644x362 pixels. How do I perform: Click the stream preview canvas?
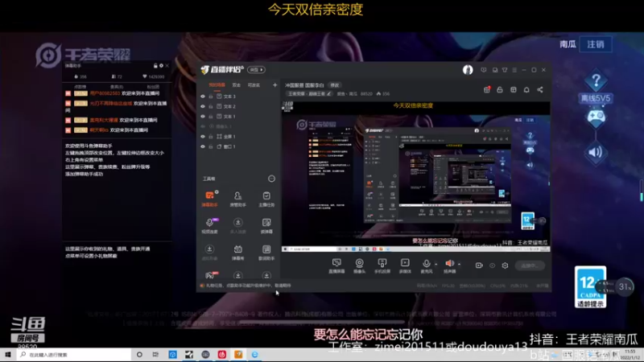pyautogui.click(x=415, y=176)
